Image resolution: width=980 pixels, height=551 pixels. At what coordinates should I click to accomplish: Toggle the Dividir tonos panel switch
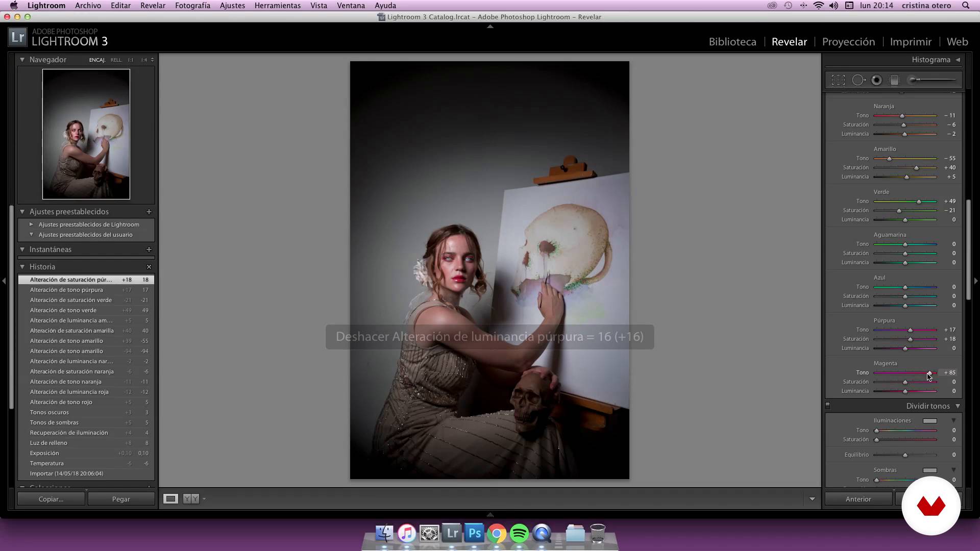pyautogui.click(x=828, y=406)
